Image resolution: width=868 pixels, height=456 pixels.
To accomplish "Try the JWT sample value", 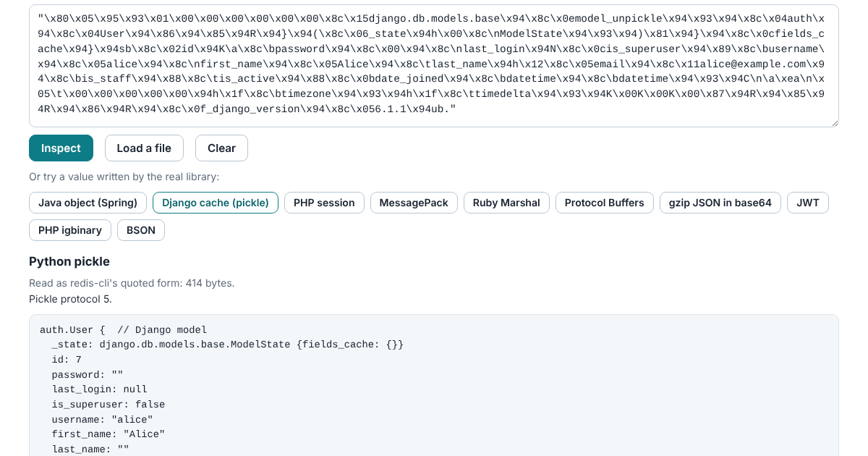I will coord(808,203).
